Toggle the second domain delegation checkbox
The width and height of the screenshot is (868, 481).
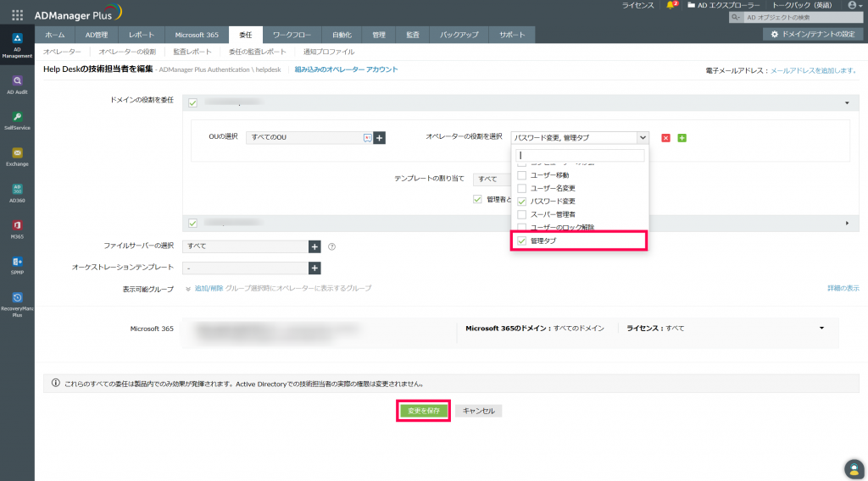(x=192, y=224)
